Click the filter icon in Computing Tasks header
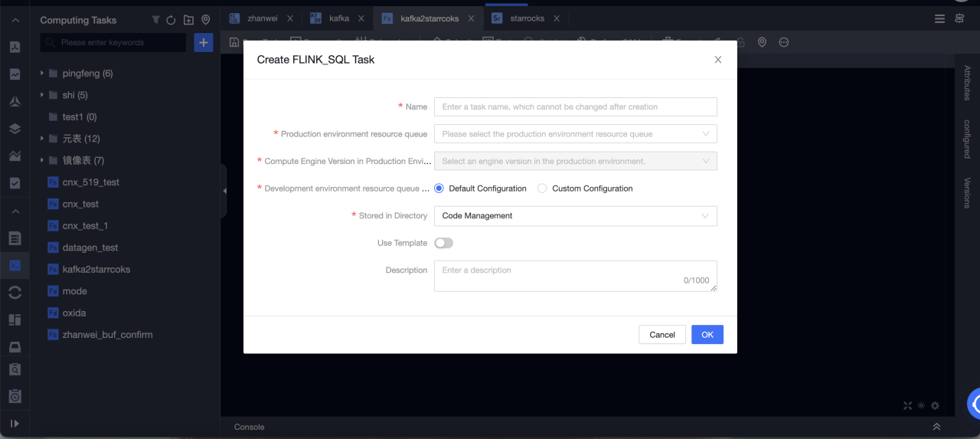 pyautogui.click(x=156, y=20)
